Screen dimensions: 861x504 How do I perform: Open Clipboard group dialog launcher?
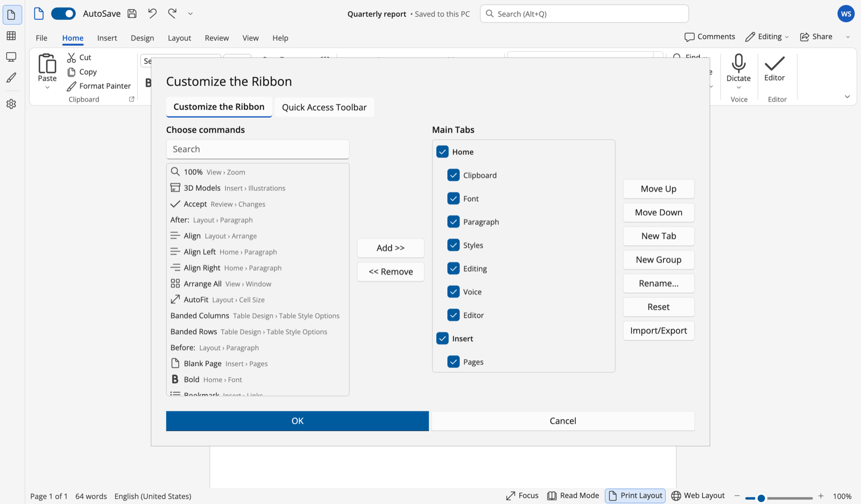coord(131,100)
